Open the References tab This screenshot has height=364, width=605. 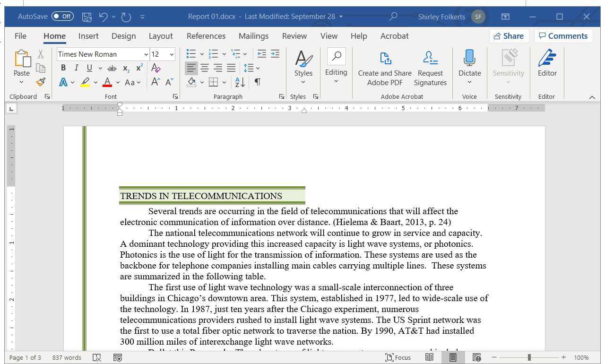point(206,36)
